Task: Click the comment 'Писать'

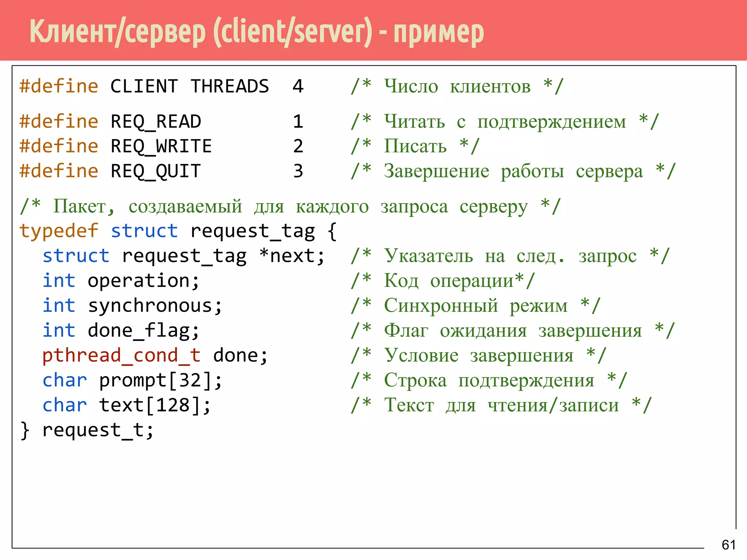Action: 415,147
